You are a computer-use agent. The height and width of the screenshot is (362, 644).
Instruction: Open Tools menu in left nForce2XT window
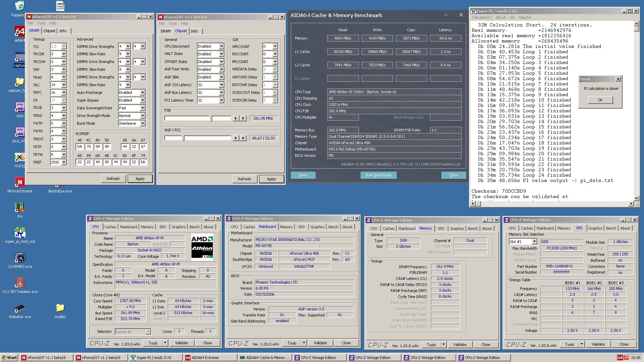click(x=41, y=23)
